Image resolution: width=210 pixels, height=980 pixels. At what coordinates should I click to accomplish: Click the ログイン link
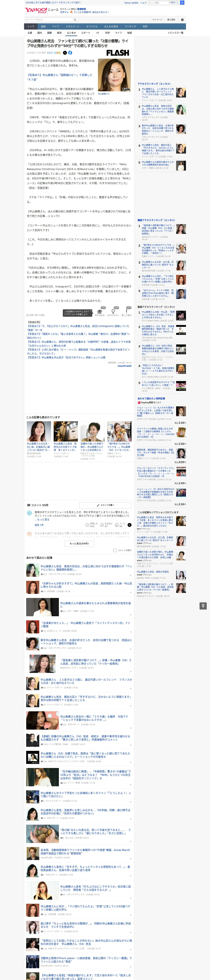click(x=64, y=12)
